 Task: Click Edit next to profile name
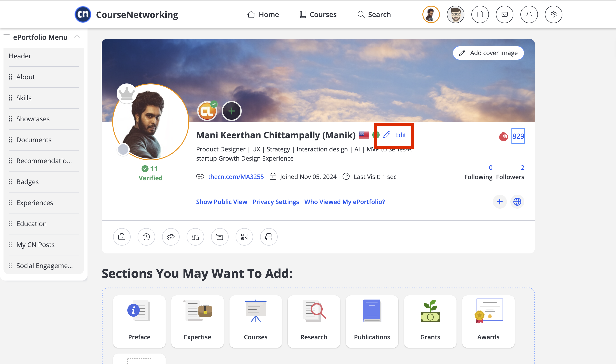(x=395, y=135)
